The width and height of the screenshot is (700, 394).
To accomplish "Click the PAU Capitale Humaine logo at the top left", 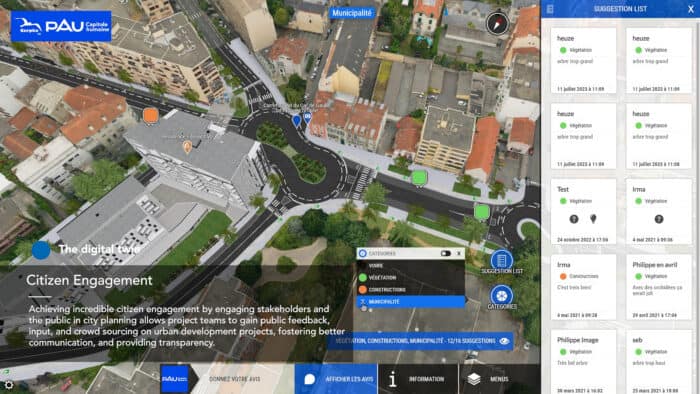I will tap(61, 26).
